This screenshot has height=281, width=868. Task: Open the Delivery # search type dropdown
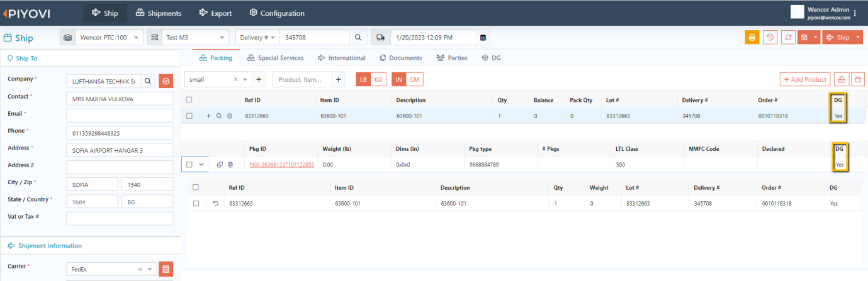pyautogui.click(x=257, y=38)
